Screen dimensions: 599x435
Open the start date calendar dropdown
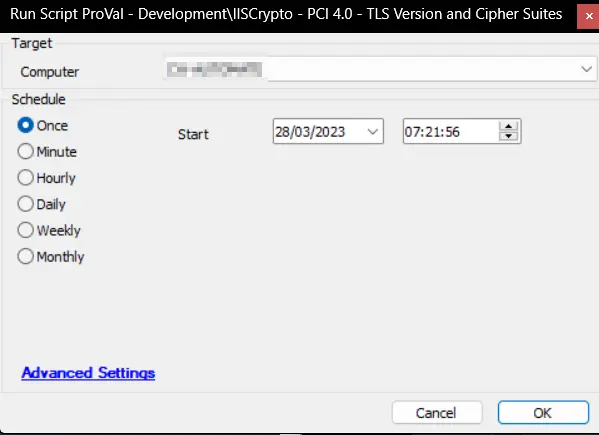pos(372,132)
